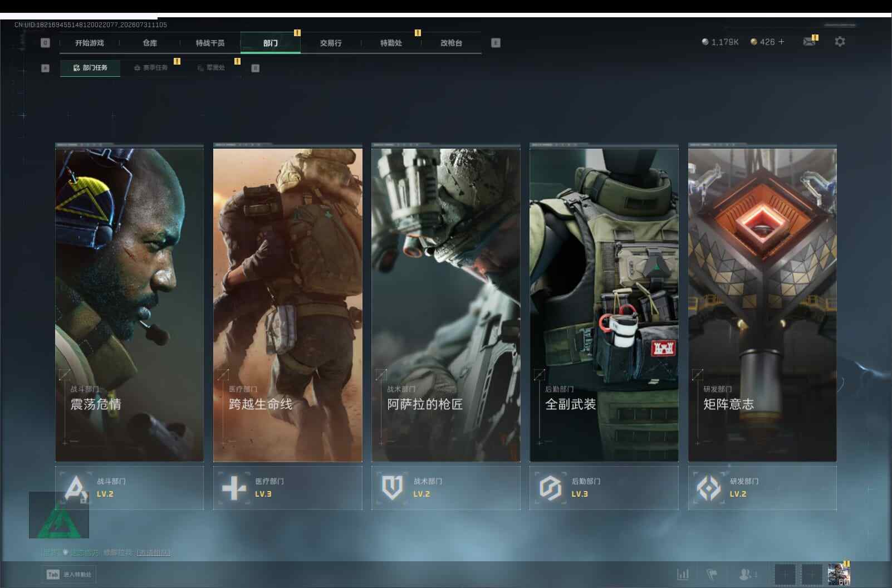Viewport: 892px width, 588px height.
Task: Click the 研发部门 diamond emblem icon
Action: point(708,488)
